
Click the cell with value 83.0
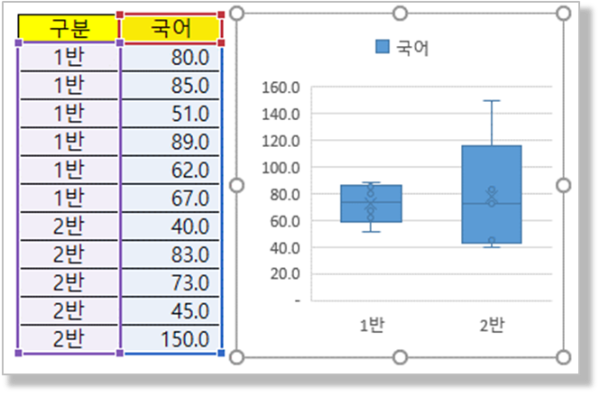[x=171, y=254]
